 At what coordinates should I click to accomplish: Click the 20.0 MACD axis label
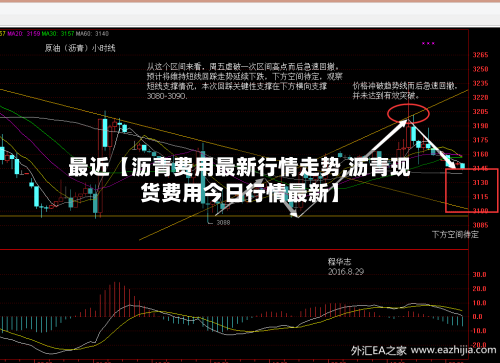(x=479, y=289)
